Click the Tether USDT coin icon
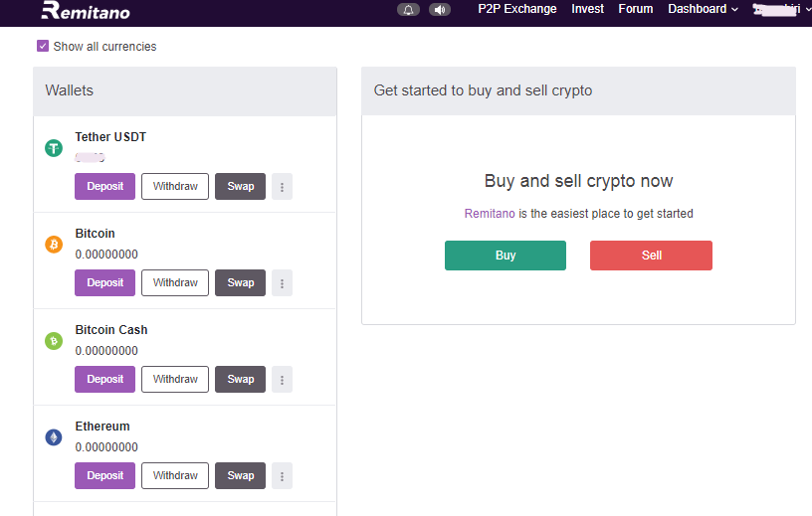The height and width of the screenshot is (516, 812). pyautogui.click(x=54, y=148)
